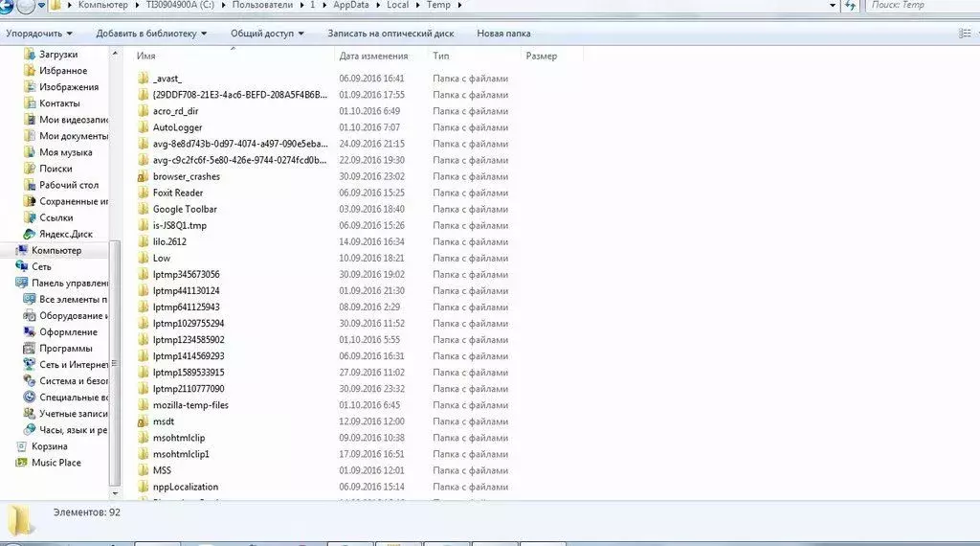Click the Корзина recycle bin icon

[22, 446]
